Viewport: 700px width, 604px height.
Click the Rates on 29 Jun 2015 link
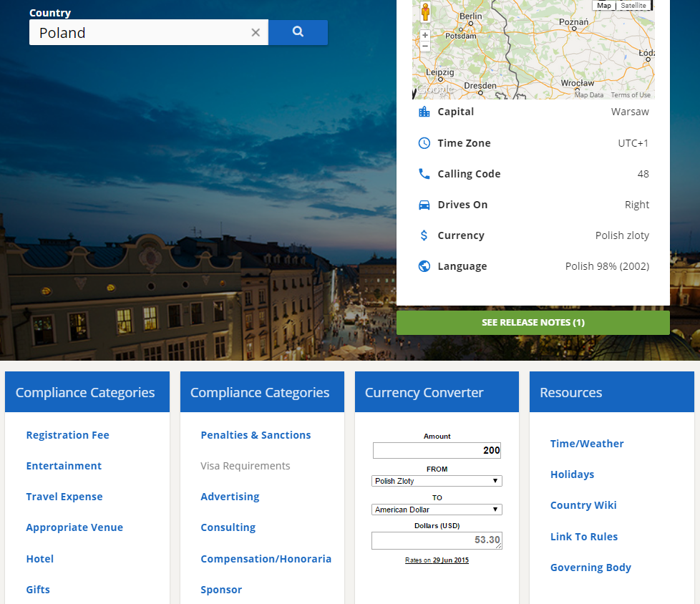[x=437, y=560]
